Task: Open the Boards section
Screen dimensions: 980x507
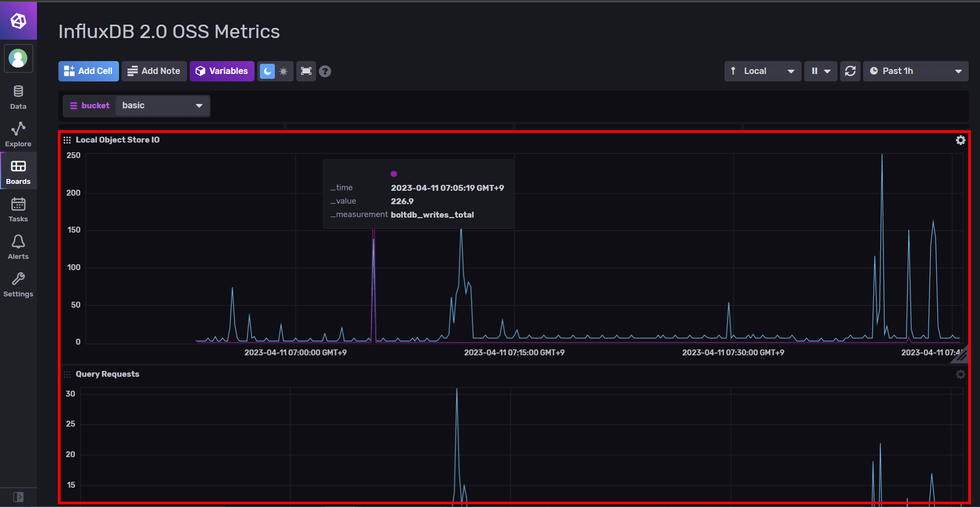Action: (18, 172)
